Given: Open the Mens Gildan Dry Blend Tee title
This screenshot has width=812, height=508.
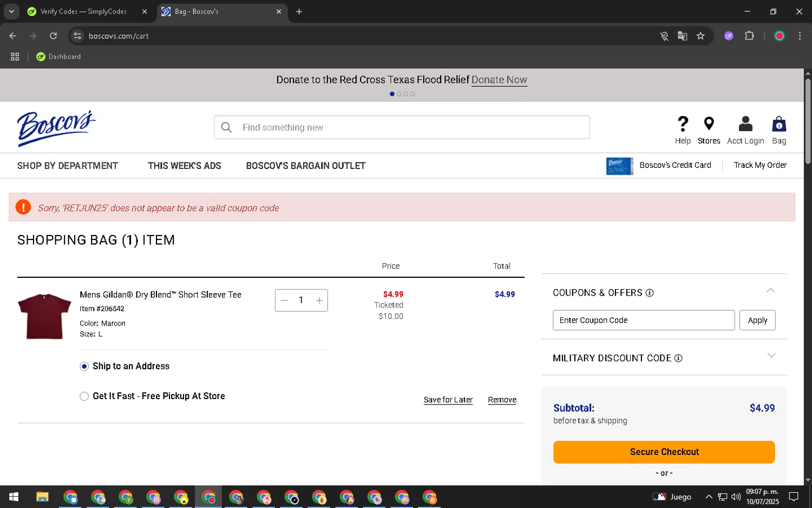Looking at the screenshot, I should pyautogui.click(x=160, y=295).
